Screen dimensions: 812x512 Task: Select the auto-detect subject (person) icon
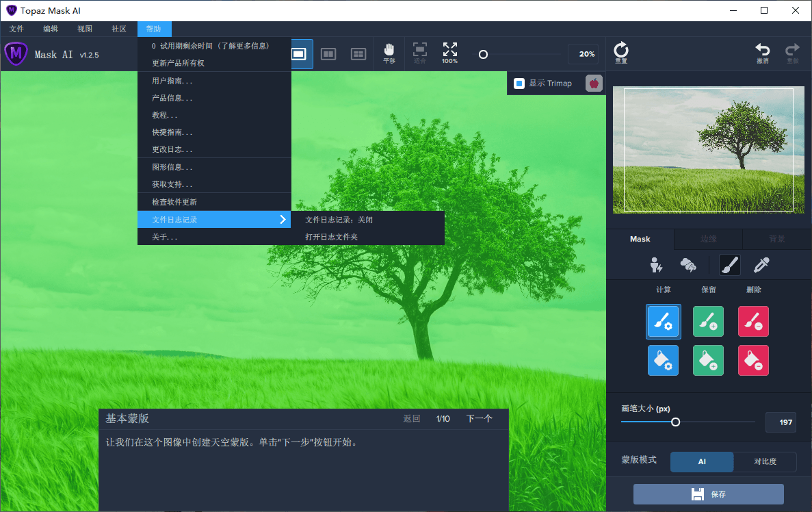pyautogui.click(x=656, y=265)
